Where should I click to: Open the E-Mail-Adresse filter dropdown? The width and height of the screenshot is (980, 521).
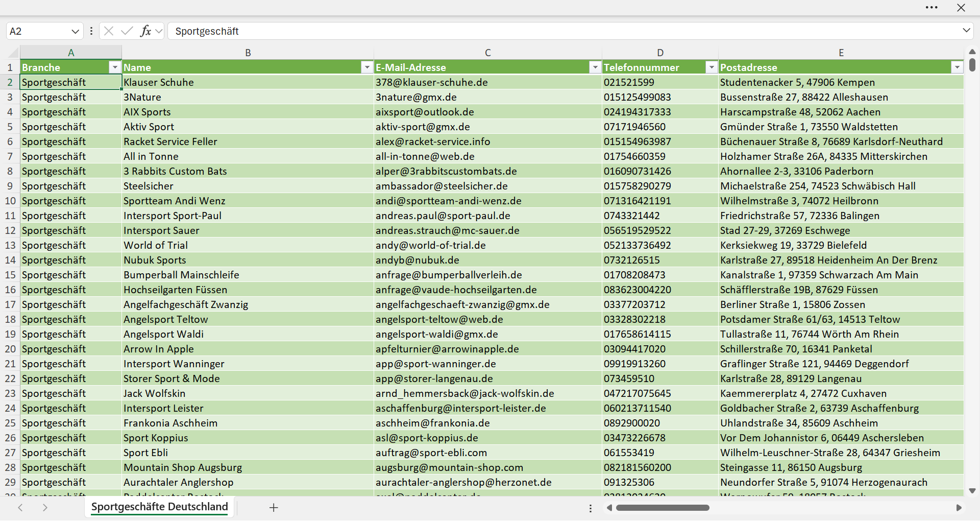pos(595,67)
